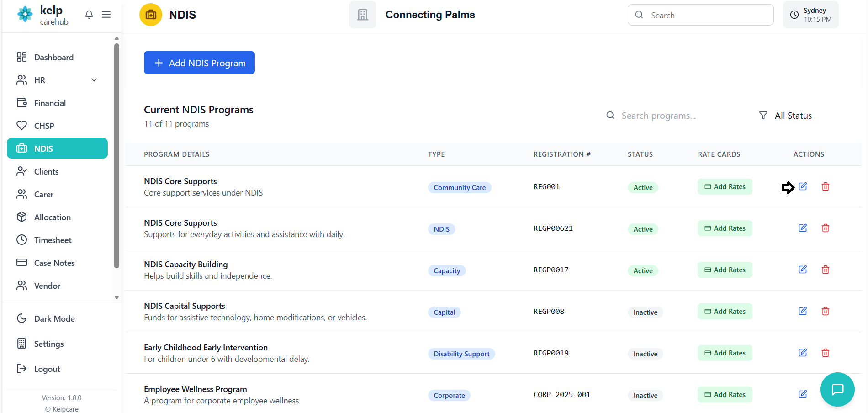Click the notification bell icon
Viewport: 868px width, 413px height.
click(89, 15)
